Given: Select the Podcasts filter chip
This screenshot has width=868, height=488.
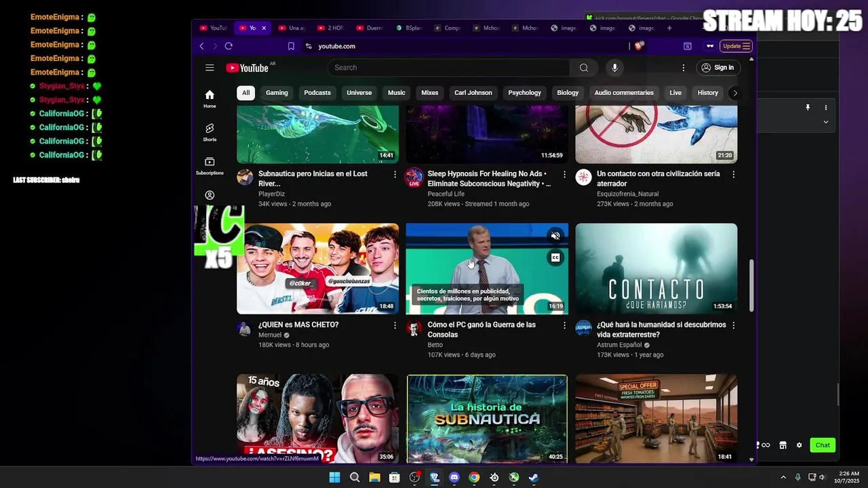Looking at the screenshot, I should click(317, 93).
